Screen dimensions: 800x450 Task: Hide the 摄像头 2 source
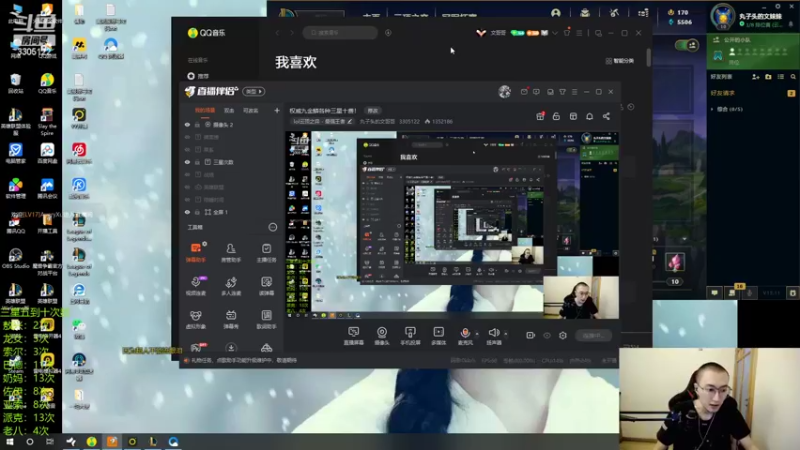tap(187, 124)
